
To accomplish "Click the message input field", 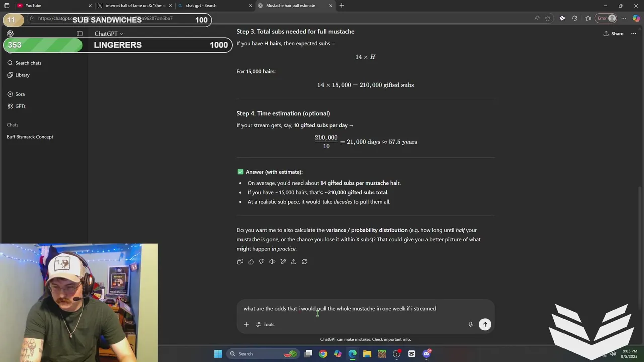I will click(x=365, y=308).
